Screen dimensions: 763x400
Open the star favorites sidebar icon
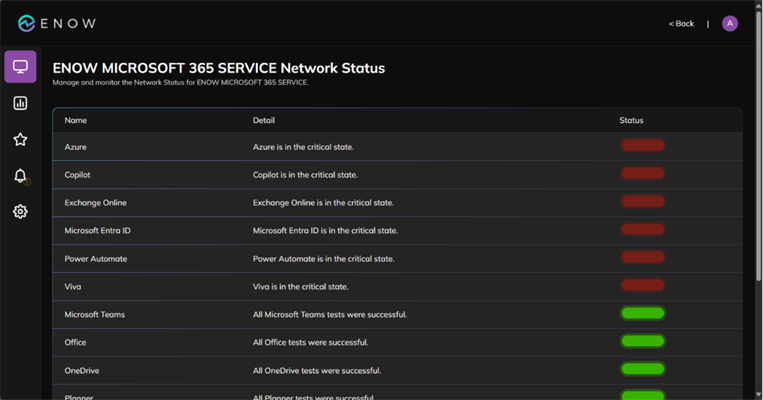20,140
